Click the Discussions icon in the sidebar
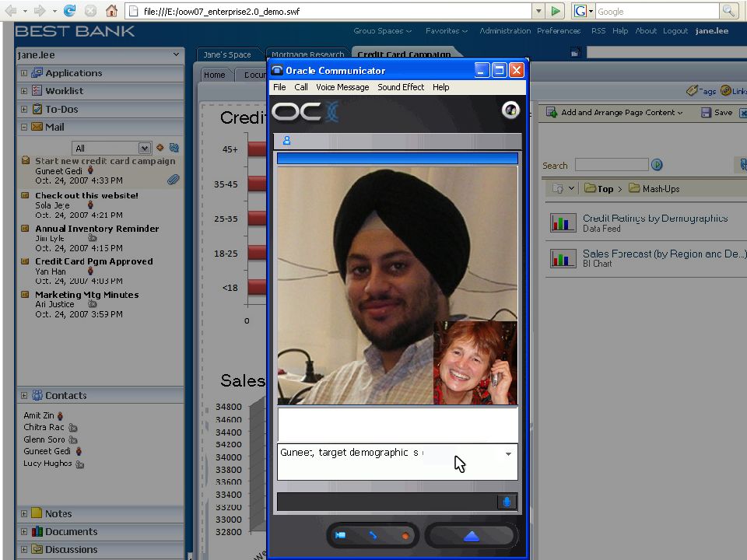The height and width of the screenshot is (560, 747). pos(37,549)
